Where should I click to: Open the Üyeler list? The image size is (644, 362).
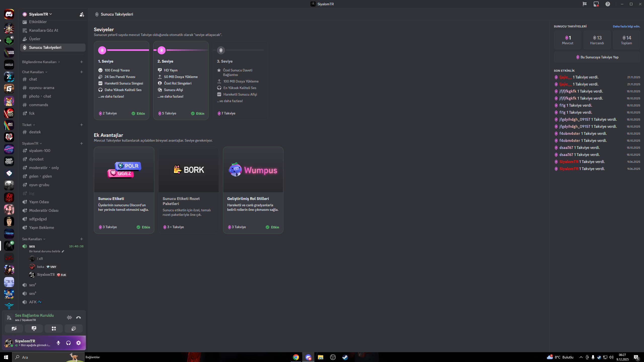click(53, 39)
